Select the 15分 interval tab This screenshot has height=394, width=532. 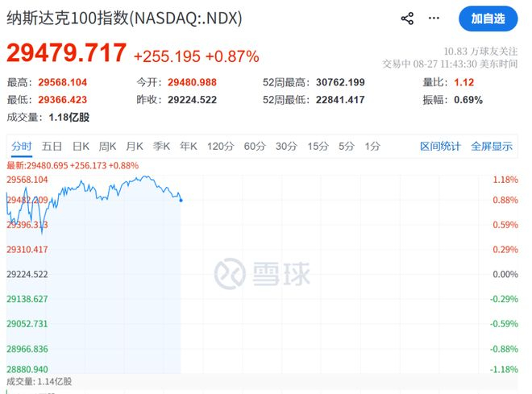coord(318,146)
